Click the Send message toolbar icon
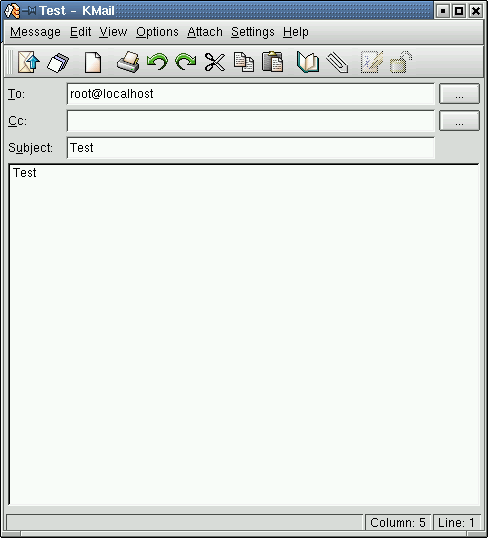488x538 pixels. pyautogui.click(x=29, y=62)
